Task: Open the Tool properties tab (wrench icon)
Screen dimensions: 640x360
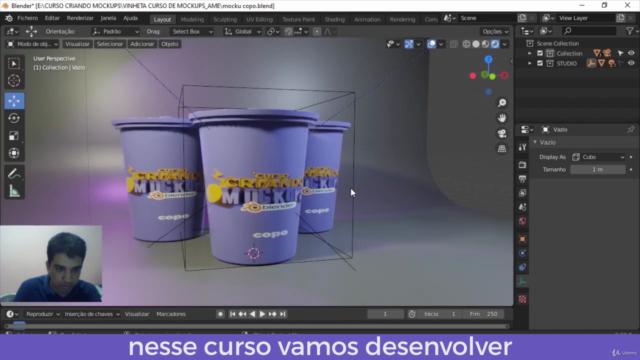Action: pos(522,147)
